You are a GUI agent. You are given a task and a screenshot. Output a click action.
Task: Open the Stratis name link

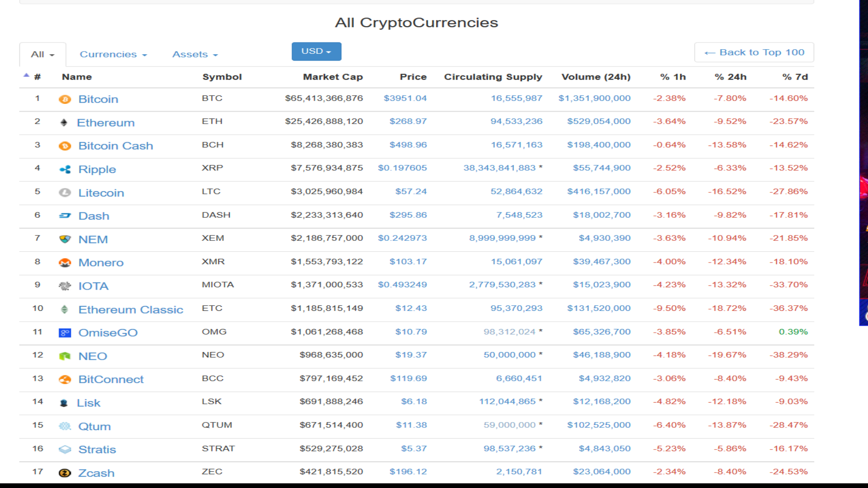(97, 450)
